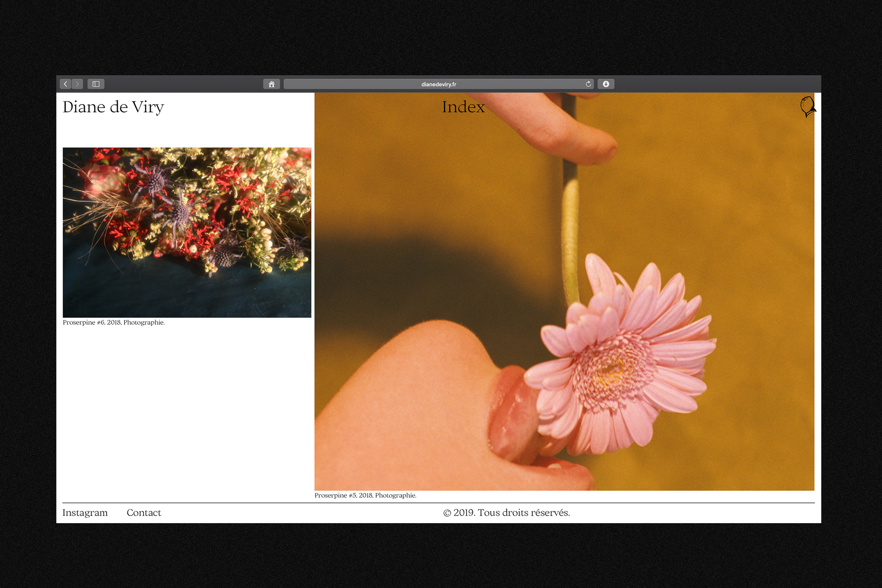Click the purple thistle in bouquet photo
Viewport: 882px width, 588px height.
pyautogui.click(x=180, y=212)
